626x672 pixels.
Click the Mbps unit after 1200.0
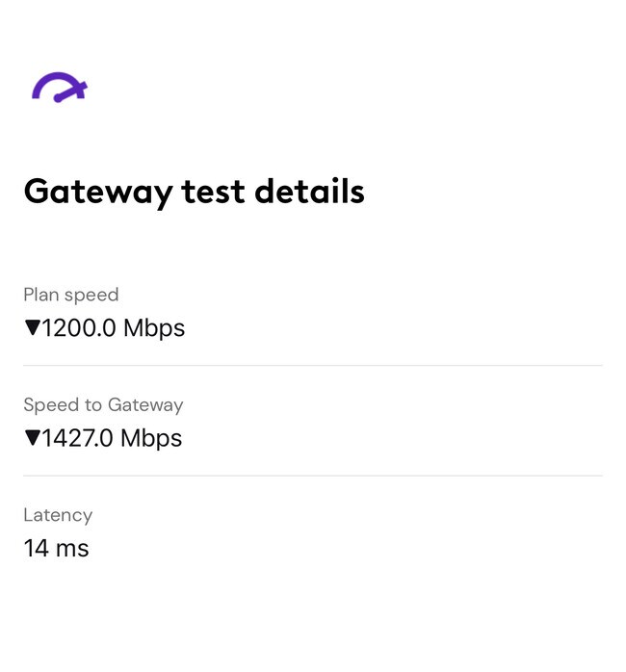(x=154, y=328)
